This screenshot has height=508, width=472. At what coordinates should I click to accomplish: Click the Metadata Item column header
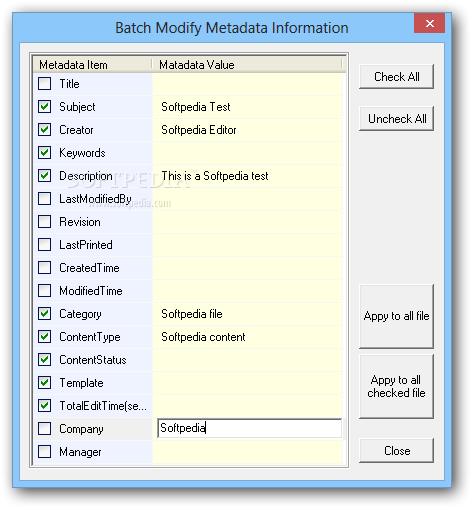click(x=93, y=65)
